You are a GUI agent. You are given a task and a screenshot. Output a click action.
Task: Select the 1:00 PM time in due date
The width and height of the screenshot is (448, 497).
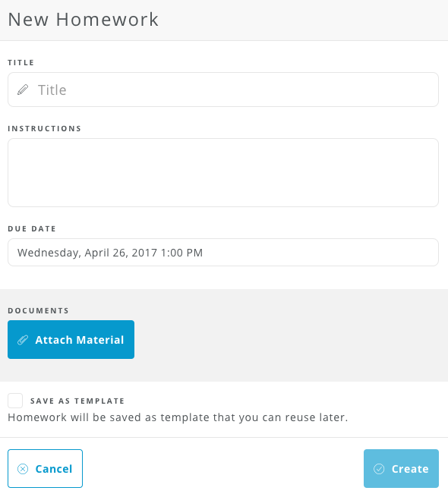point(181,253)
